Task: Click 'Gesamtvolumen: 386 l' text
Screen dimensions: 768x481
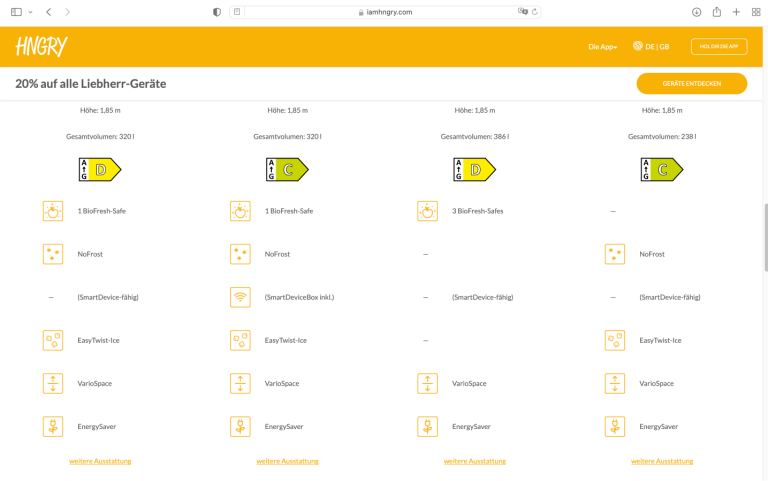Action: (475, 137)
